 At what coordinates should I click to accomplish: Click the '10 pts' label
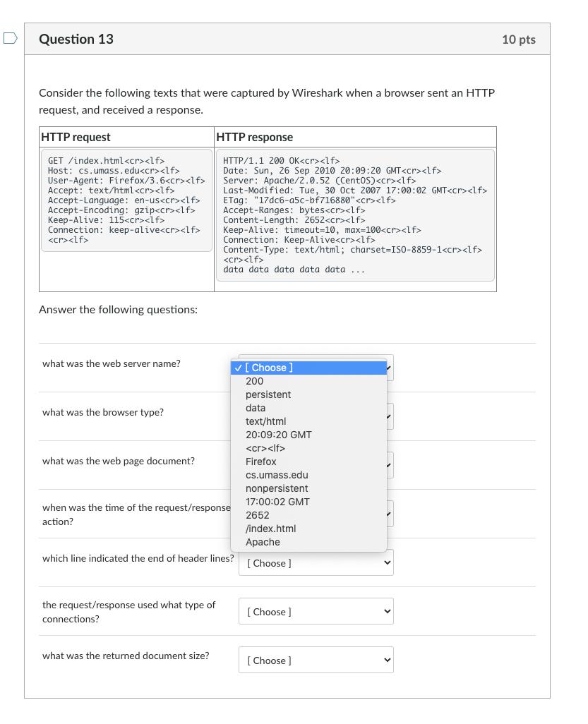click(x=519, y=40)
